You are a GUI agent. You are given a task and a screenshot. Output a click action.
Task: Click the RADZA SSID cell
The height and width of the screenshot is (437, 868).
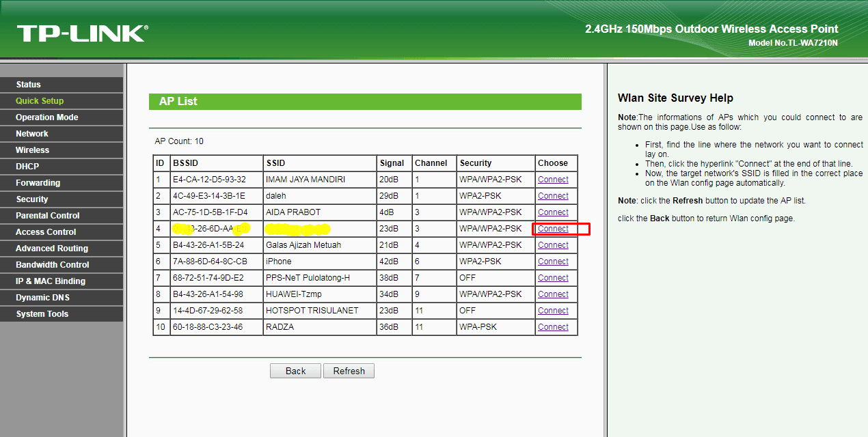[x=320, y=327]
